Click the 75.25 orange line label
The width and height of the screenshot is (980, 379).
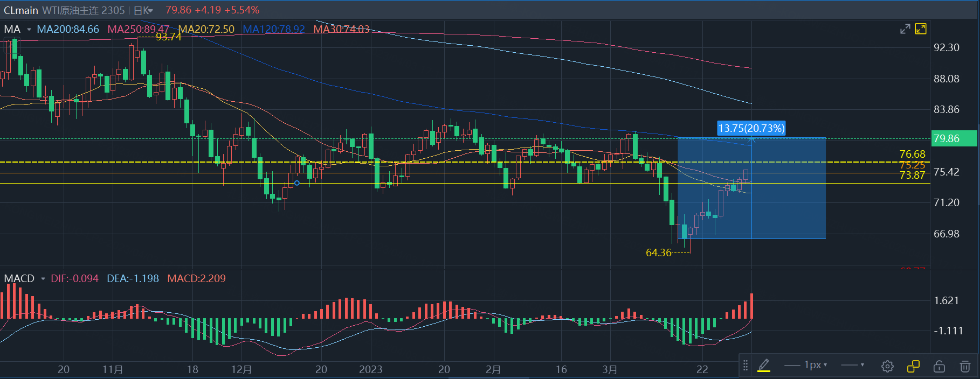click(912, 165)
